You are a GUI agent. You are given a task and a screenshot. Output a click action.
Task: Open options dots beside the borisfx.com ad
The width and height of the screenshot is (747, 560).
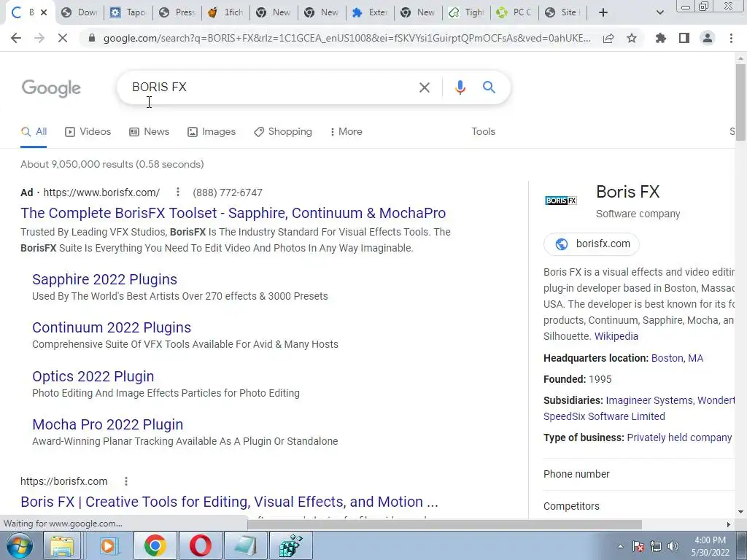click(x=178, y=192)
